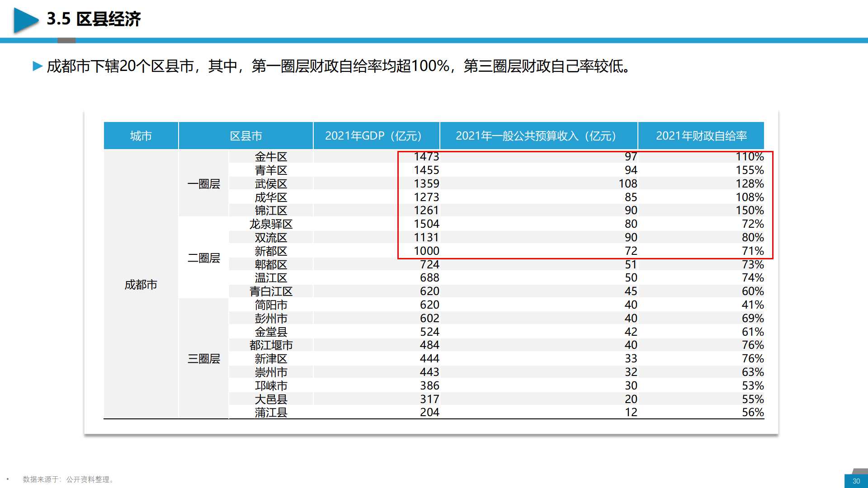The image size is (868, 488).
Task: Click budget revenue 45 for 青白江区
Action: coord(631,291)
